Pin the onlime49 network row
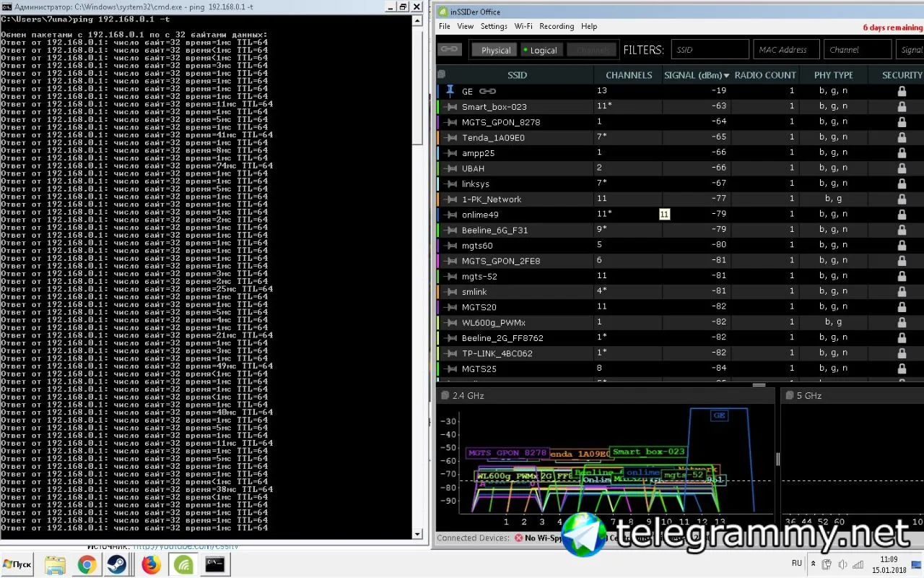Viewport: 924px width, 578px height. (451, 215)
